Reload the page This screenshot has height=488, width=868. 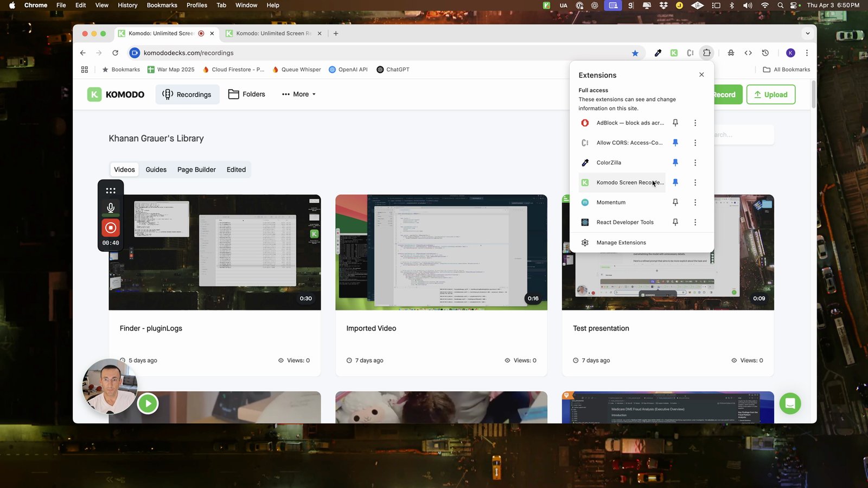pyautogui.click(x=115, y=53)
